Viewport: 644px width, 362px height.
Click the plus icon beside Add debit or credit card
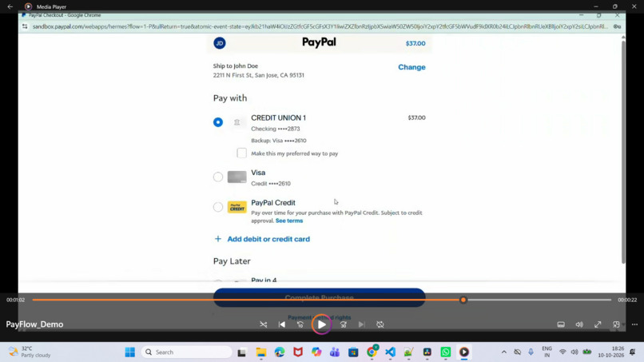(x=218, y=239)
